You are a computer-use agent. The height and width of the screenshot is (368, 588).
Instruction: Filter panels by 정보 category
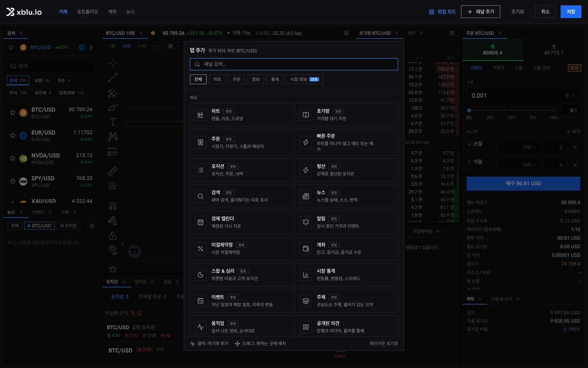pos(256,79)
